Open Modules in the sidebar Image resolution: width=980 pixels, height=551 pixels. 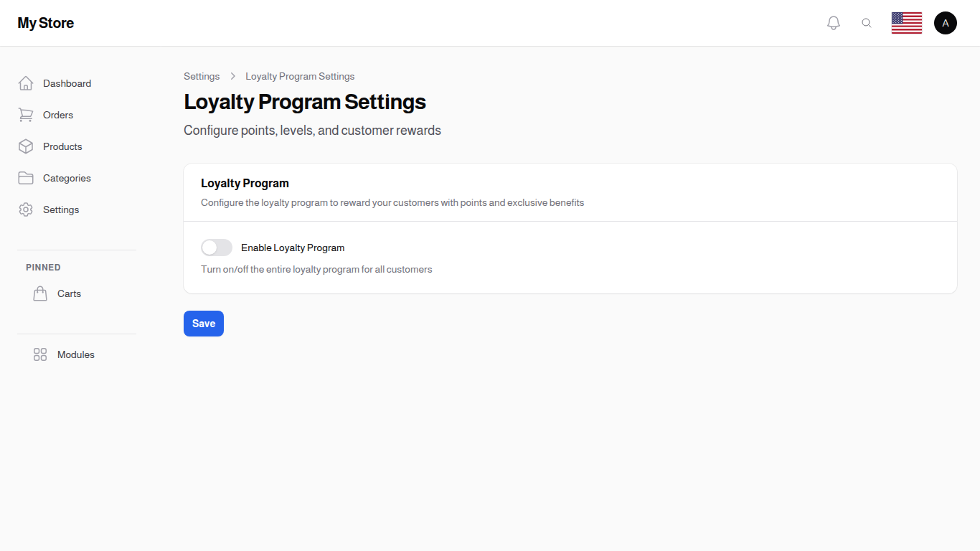pyautogui.click(x=77, y=354)
